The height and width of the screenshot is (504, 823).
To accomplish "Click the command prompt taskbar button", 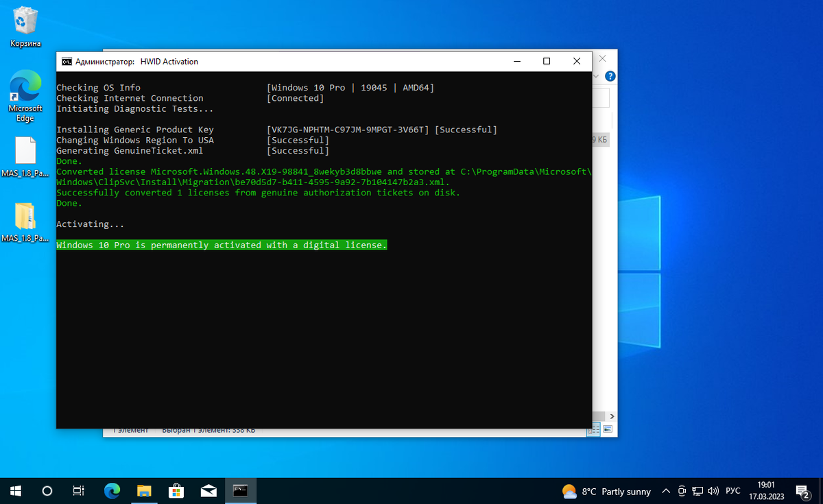I will pyautogui.click(x=241, y=491).
